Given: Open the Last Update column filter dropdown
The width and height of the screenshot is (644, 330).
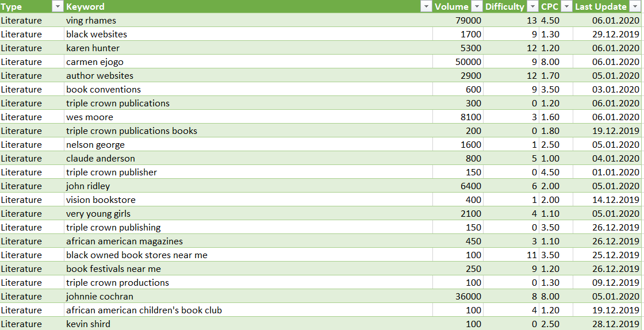Looking at the screenshot, I should click(x=634, y=6).
